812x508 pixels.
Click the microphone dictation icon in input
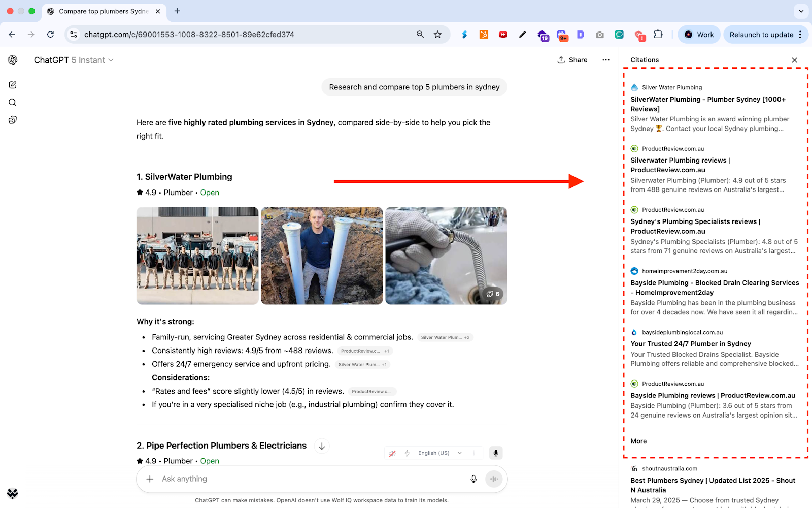(x=473, y=479)
